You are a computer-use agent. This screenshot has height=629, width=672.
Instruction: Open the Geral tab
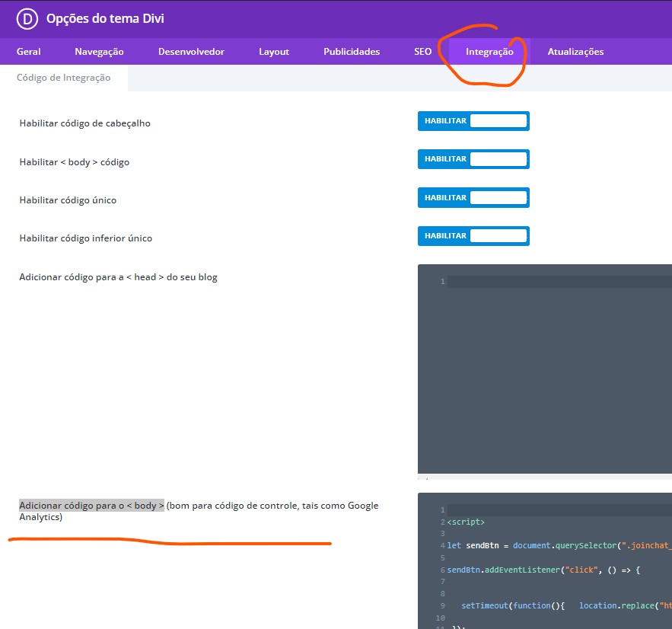coord(29,52)
